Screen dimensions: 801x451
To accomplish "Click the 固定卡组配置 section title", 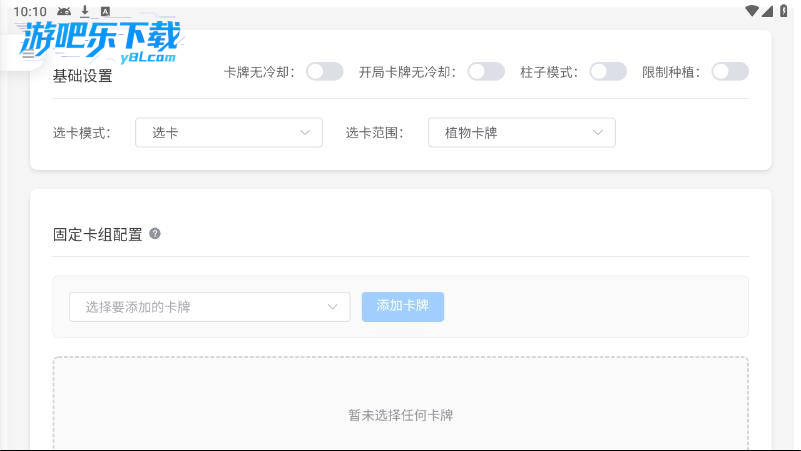I will [x=97, y=235].
